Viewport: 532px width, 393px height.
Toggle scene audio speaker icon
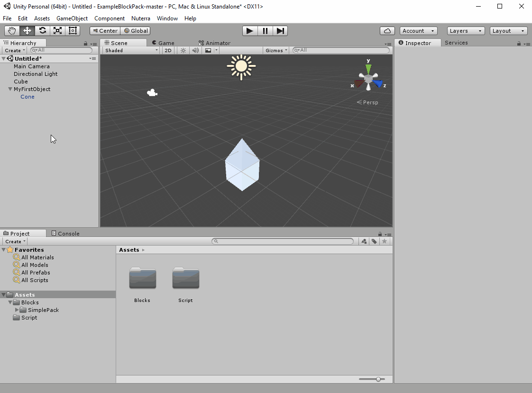(195, 50)
